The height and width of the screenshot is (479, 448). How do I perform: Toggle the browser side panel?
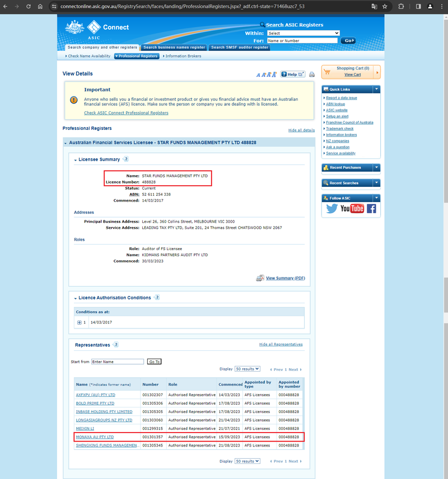point(418,6)
